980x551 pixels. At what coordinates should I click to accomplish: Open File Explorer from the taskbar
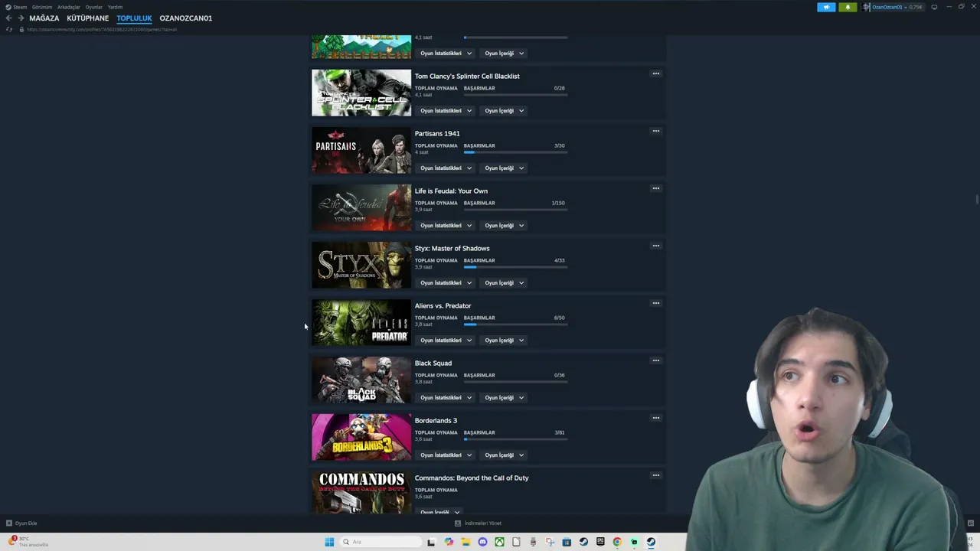[465, 542]
